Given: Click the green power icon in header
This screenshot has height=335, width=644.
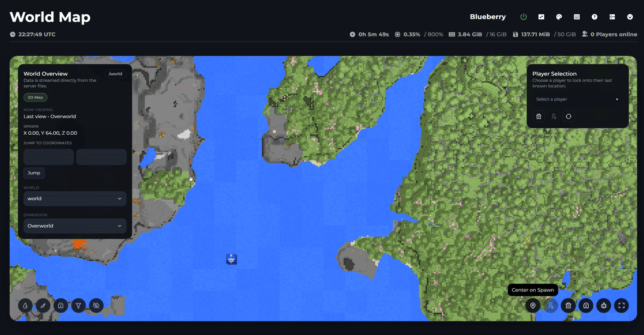Looking at the screenshot, I should click(523, 17).
